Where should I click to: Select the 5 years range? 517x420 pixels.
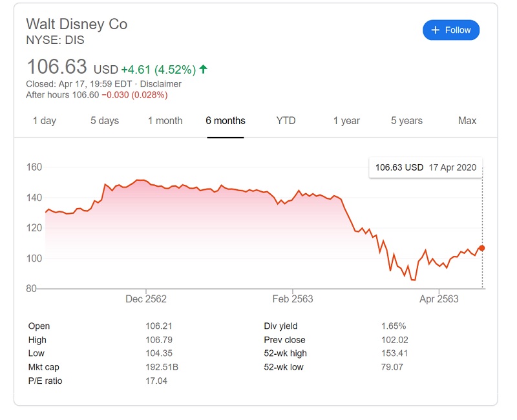pos(406,121)
